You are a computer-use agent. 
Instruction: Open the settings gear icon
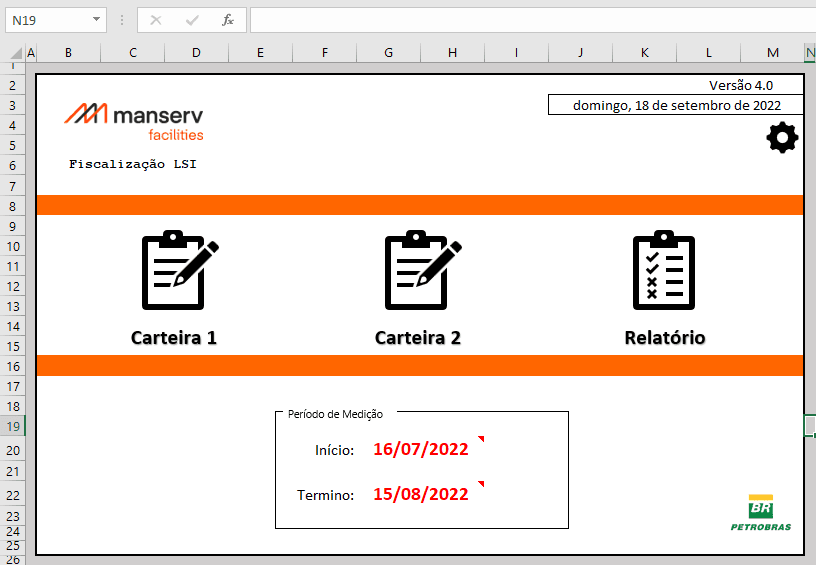click(x=782, y=138)
